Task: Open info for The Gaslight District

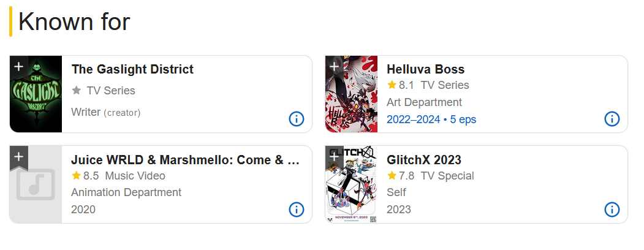Action: [x=296, y=119]
